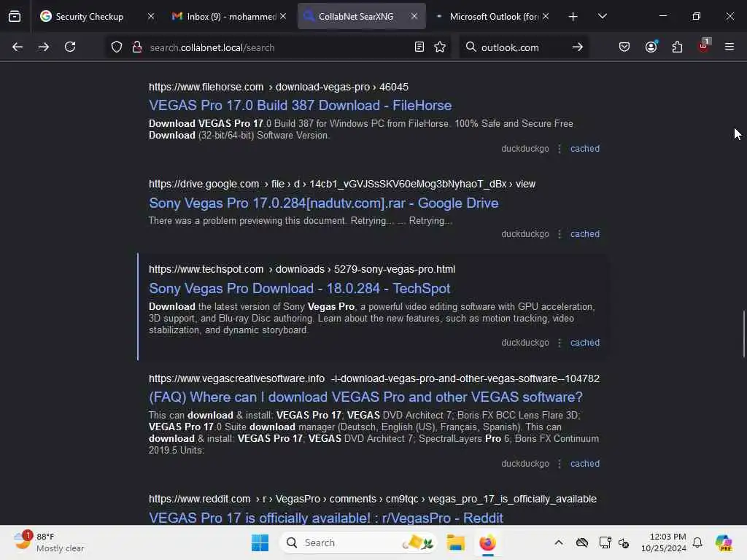Reload the current page
The height and width of the screenshot is (560, 747).
70,47
